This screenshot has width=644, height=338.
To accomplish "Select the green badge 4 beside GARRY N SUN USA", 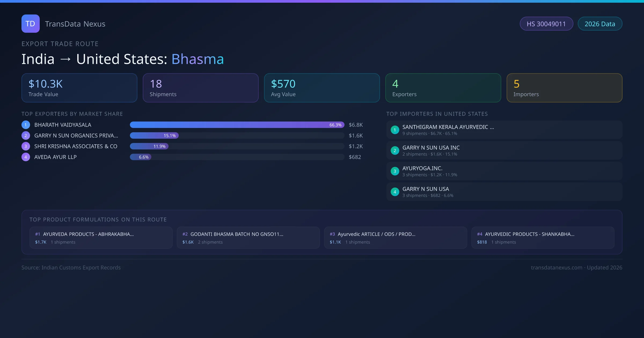I will tap(395, 192).
